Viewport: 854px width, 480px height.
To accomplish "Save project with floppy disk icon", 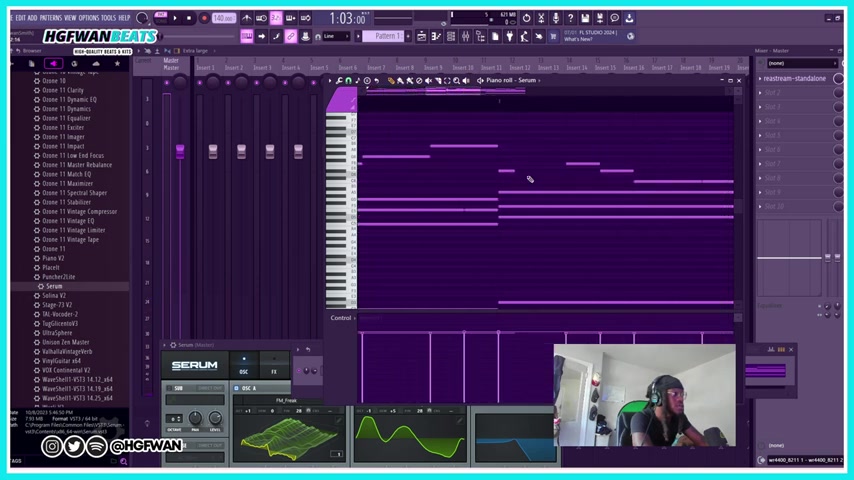I will coord(585,18).
